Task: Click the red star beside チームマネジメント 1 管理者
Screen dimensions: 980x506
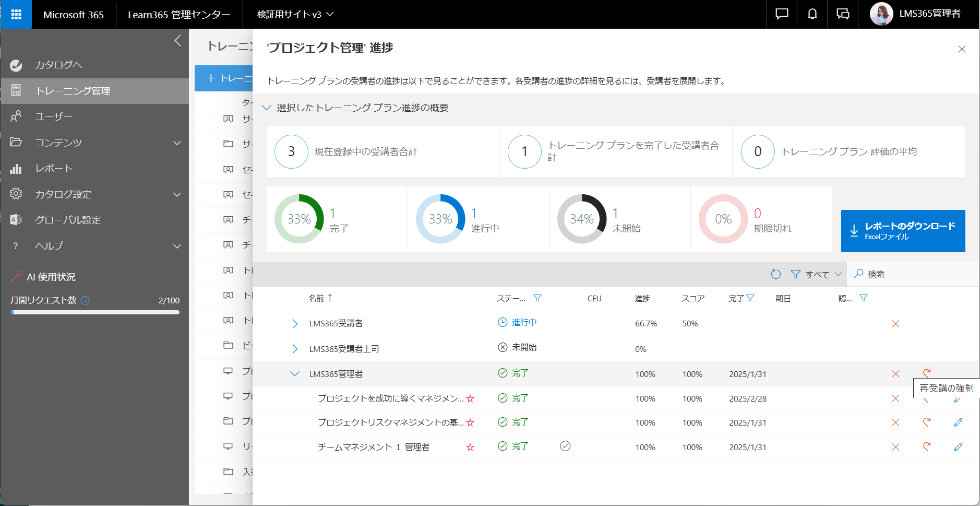Action: tap(470, 447)
